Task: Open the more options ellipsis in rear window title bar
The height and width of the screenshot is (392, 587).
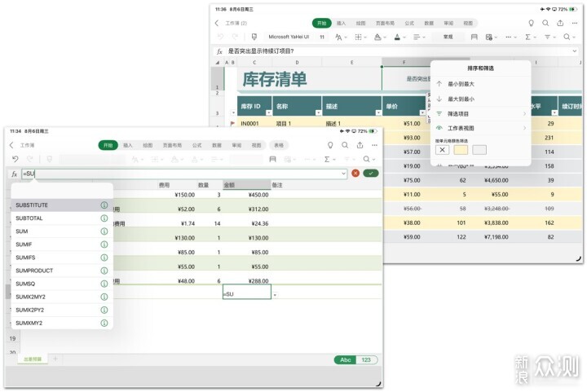Action: (575, 23)
